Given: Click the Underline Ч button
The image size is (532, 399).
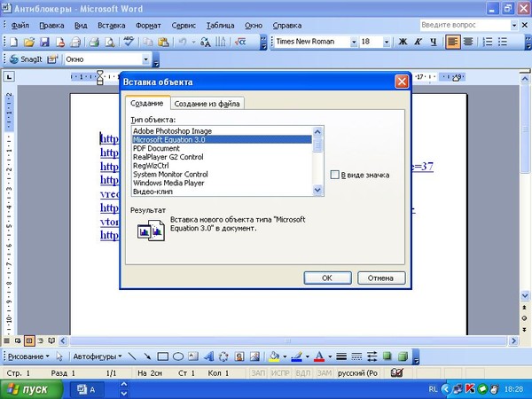Looking at the screenshot, I should pos(434,42).
